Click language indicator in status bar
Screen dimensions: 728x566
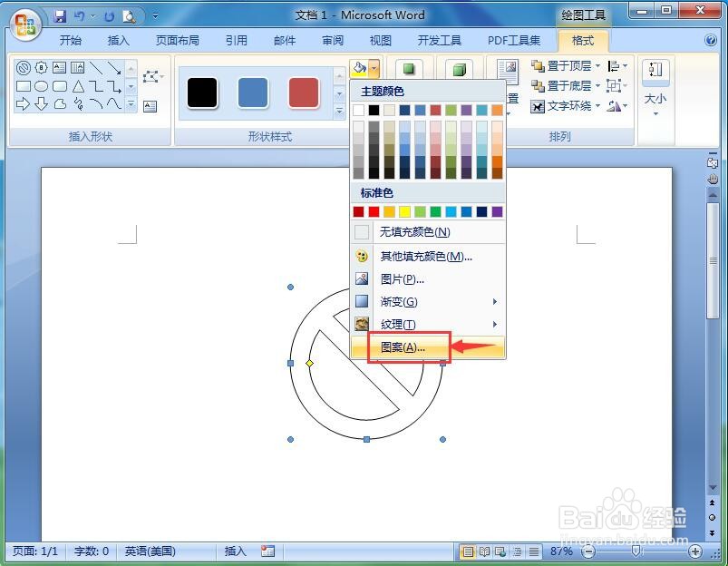(150, 551)
